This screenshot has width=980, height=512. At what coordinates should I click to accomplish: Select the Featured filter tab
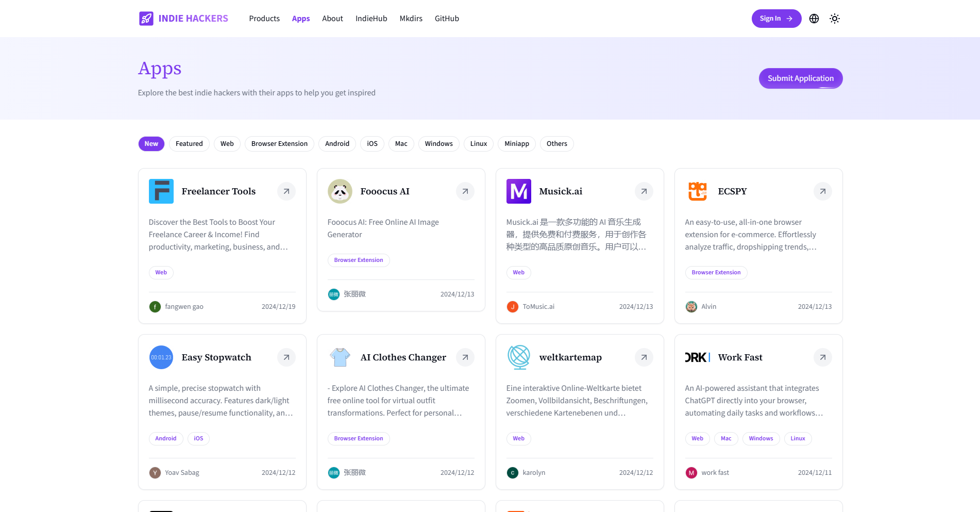point(189,144)
